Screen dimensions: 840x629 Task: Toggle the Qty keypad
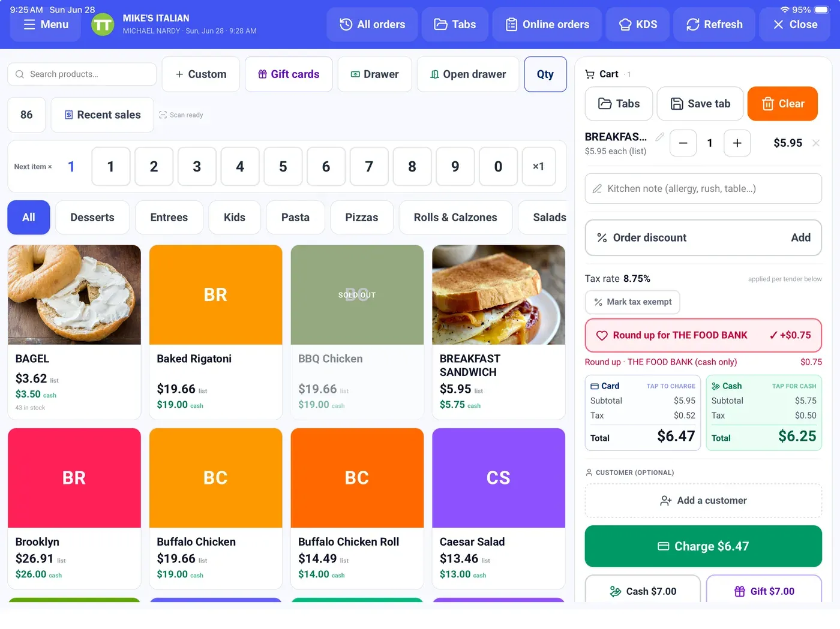point(545,74)
